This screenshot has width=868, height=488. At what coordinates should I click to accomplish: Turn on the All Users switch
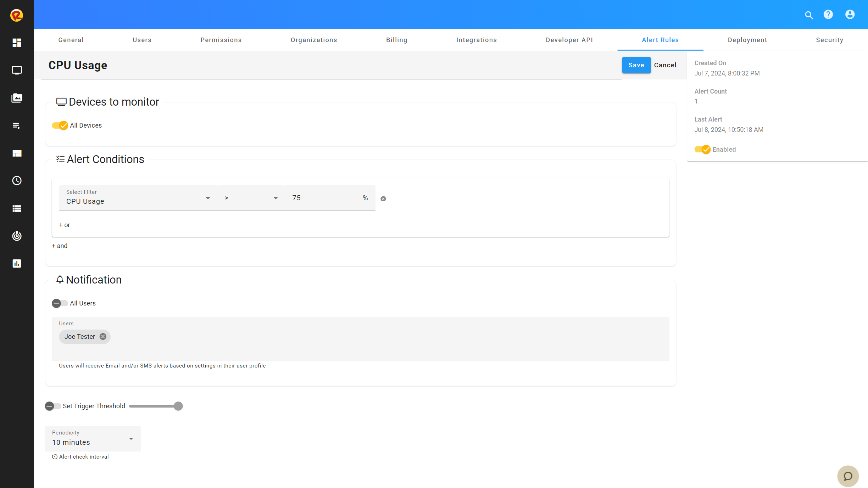[x=60, y=303]
